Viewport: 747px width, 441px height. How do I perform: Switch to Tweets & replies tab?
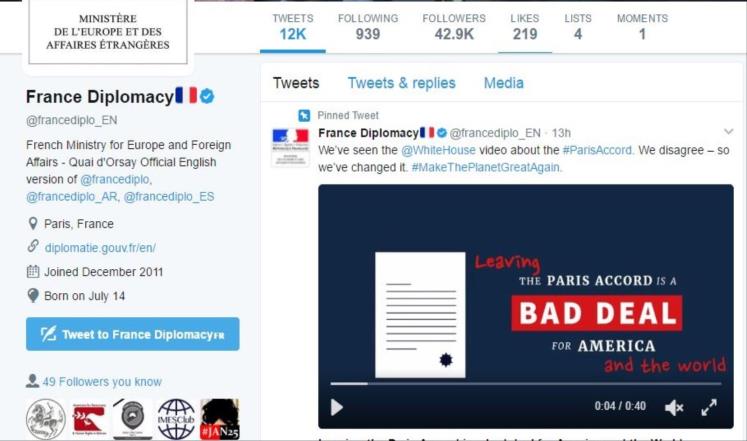tap(402, 83)
